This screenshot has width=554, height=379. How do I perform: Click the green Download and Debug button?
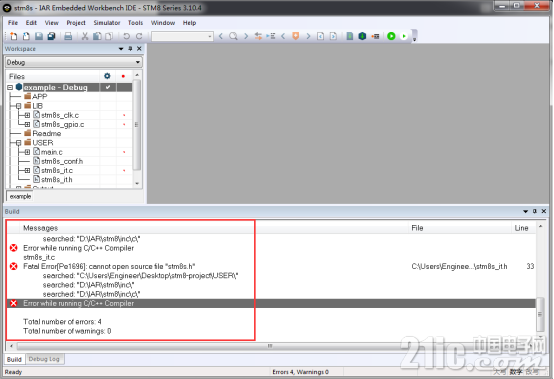click(x=391, y=36)
